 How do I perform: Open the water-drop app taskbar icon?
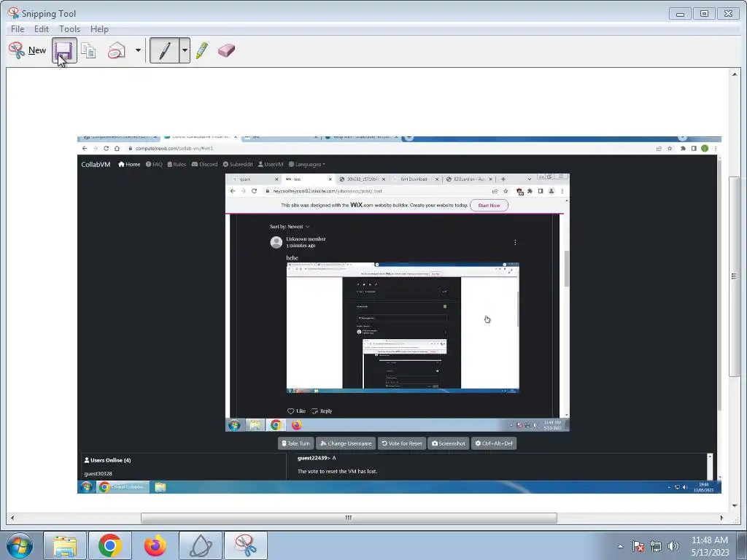tap(201, 545)
